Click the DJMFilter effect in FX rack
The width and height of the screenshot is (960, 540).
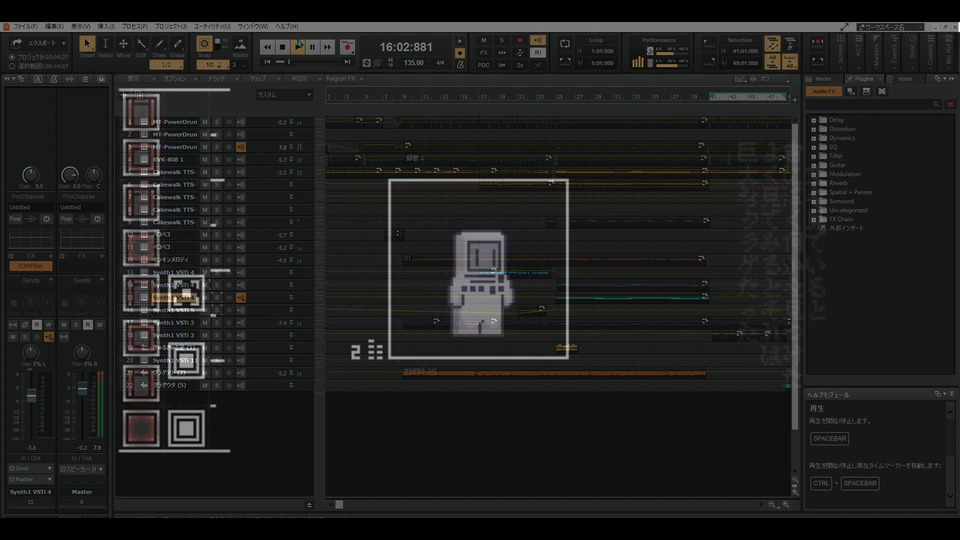(31, 266)
